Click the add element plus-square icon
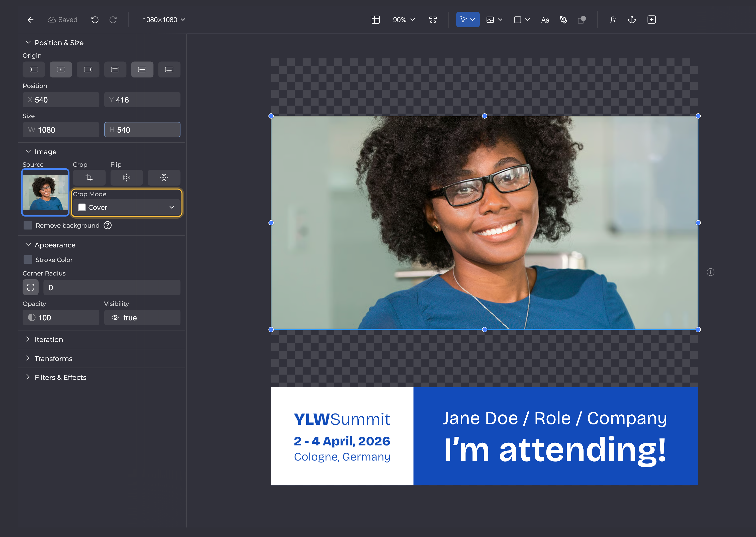 651,20
